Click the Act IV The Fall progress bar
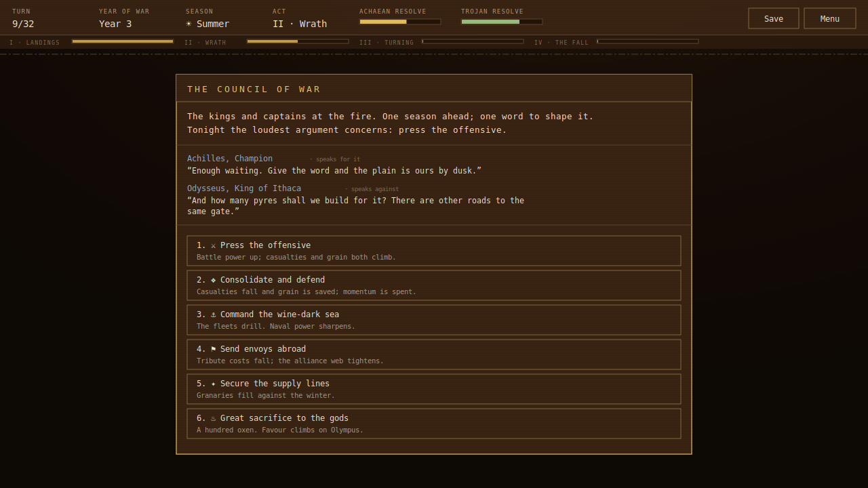868x488 pixels. pos(648,41)
